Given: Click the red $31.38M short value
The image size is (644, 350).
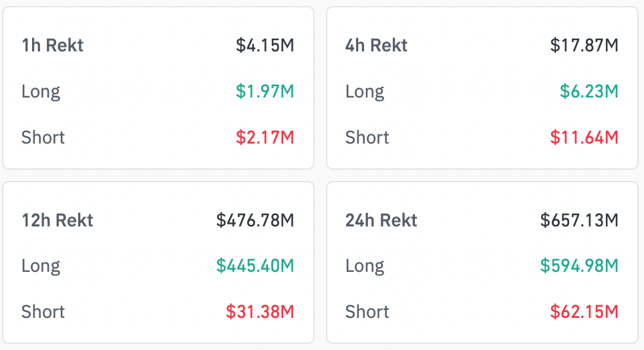Looking at the screenshot, I should click(260, 312).
